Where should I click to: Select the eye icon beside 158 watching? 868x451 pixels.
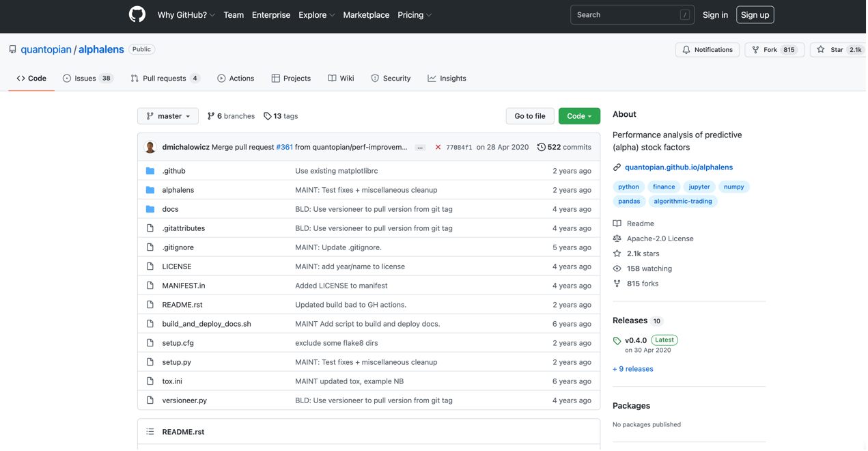tap(617, 269)
